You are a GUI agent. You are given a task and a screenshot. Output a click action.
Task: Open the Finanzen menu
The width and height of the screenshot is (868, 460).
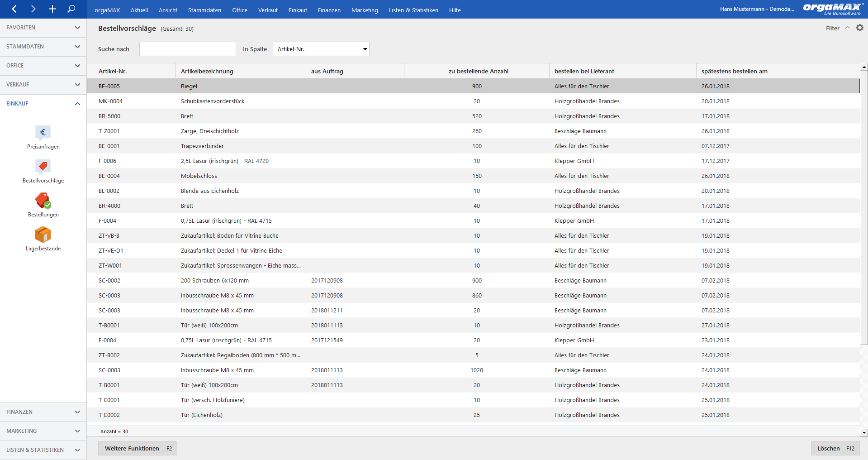[329, 10]
